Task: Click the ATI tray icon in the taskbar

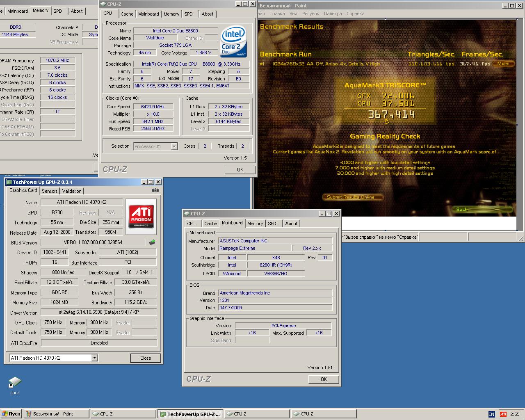Action: (503, 414)
